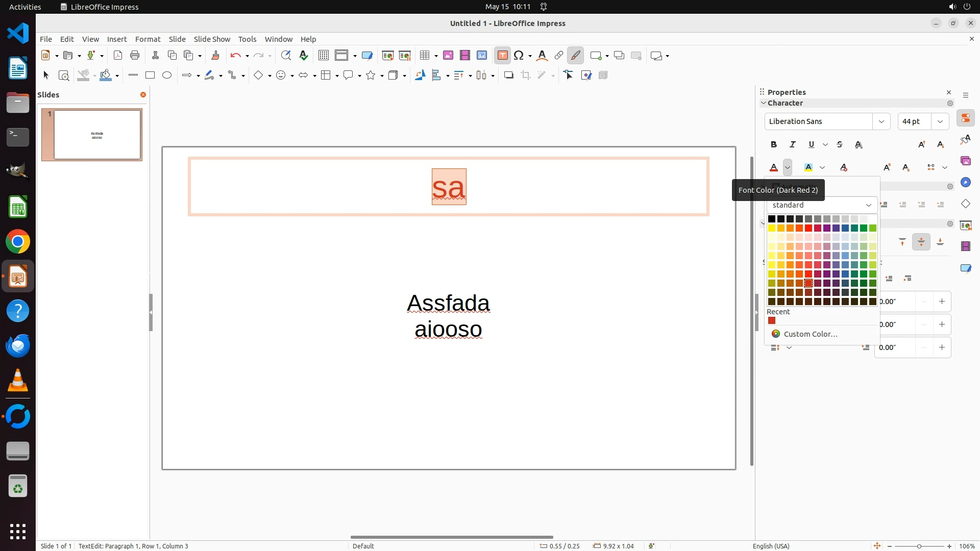Click the Strikethrough icon in Character panel

click(840, 145)
